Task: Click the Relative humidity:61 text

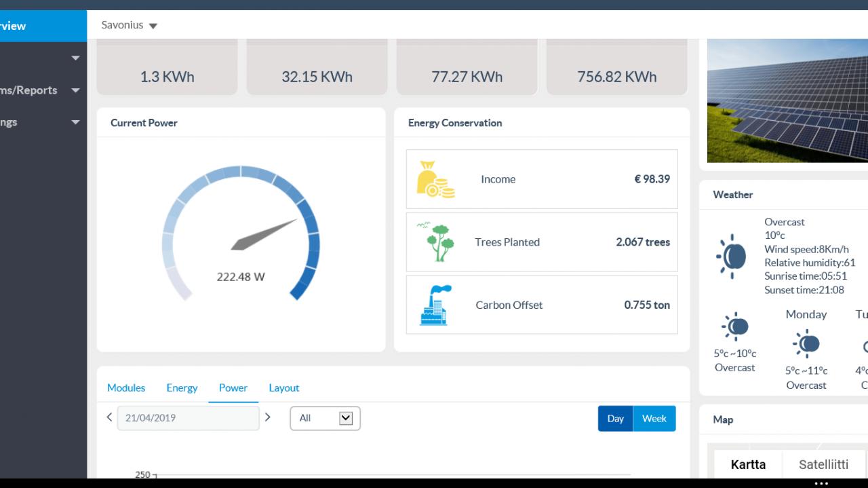Action: pyautogui.click(x=810, y=263)
